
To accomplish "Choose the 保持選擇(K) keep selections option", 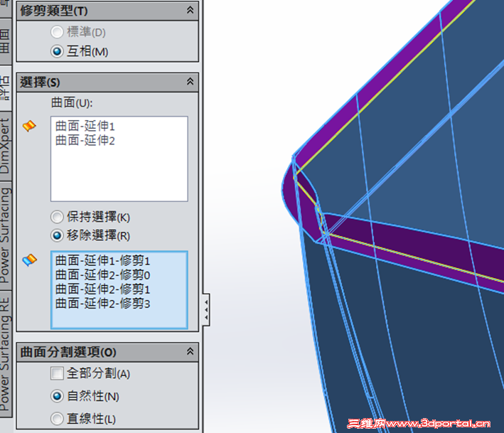I will coord(57,217).
